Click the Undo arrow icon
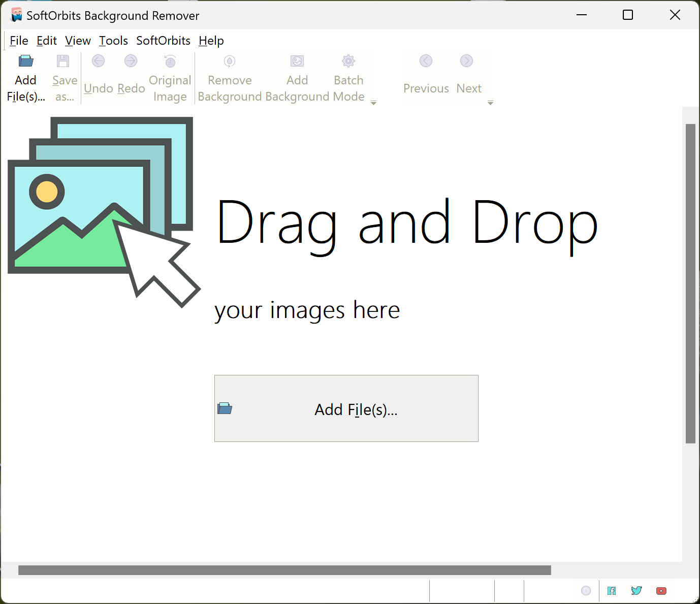 (98, 61)
